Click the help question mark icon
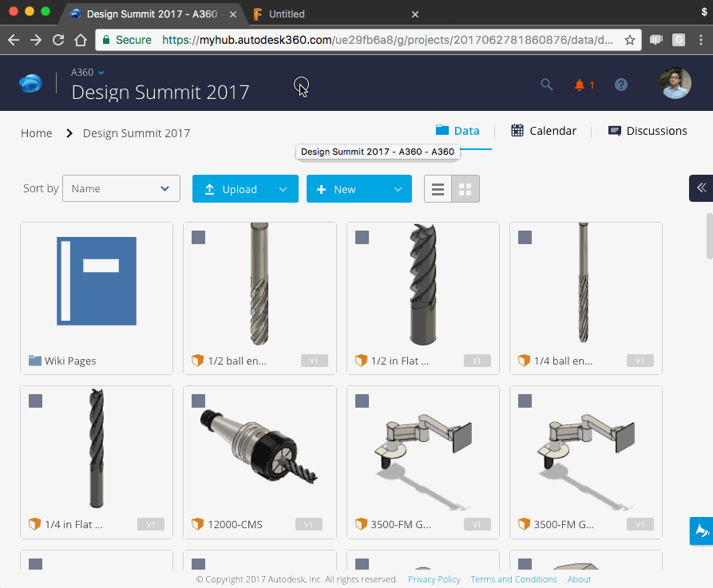This screenshot has width=713, height=588. 621,85
